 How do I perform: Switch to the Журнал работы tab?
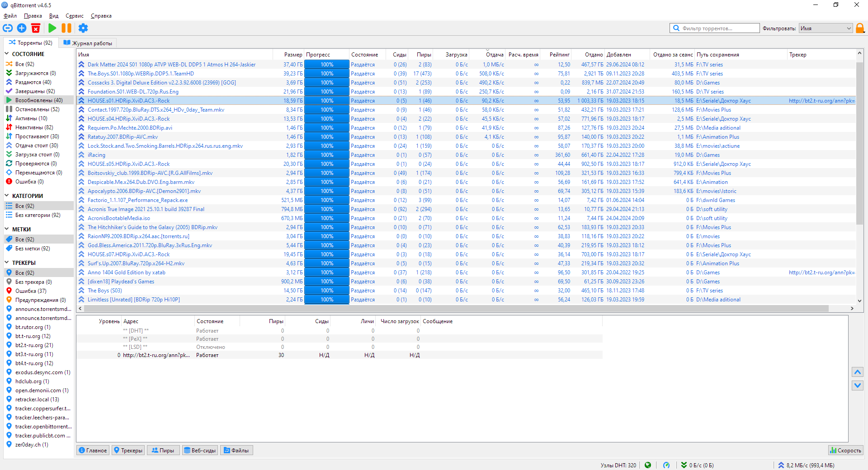88,43
